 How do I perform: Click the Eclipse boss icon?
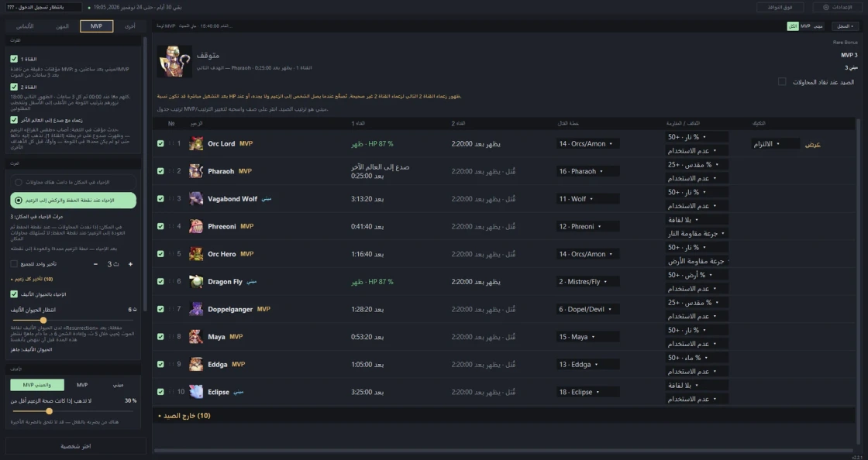pyautogui.click(x=196, y=392)
